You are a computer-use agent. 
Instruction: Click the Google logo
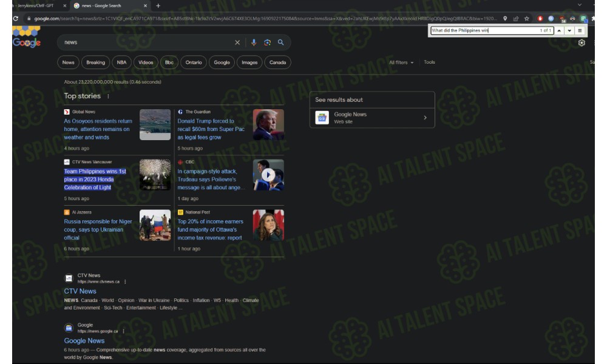(26, 38)
